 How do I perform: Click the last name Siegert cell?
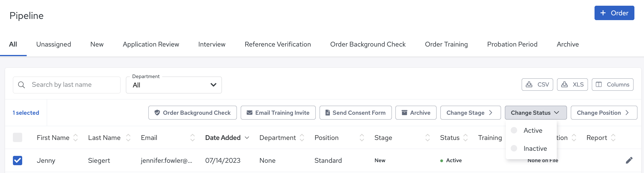(99, 160)
